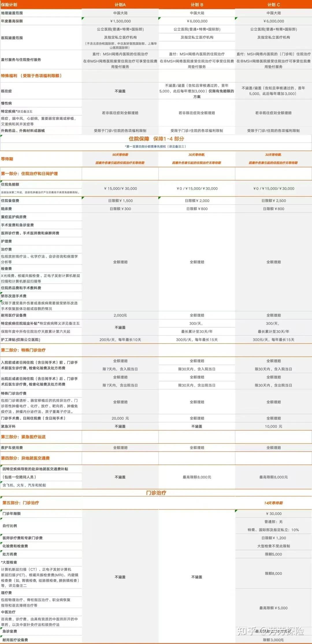The width and height of the screenshot is (312, 644).
Task: Click the 第四部分：异地就医交通费 heading
Action: pos(25,458)
